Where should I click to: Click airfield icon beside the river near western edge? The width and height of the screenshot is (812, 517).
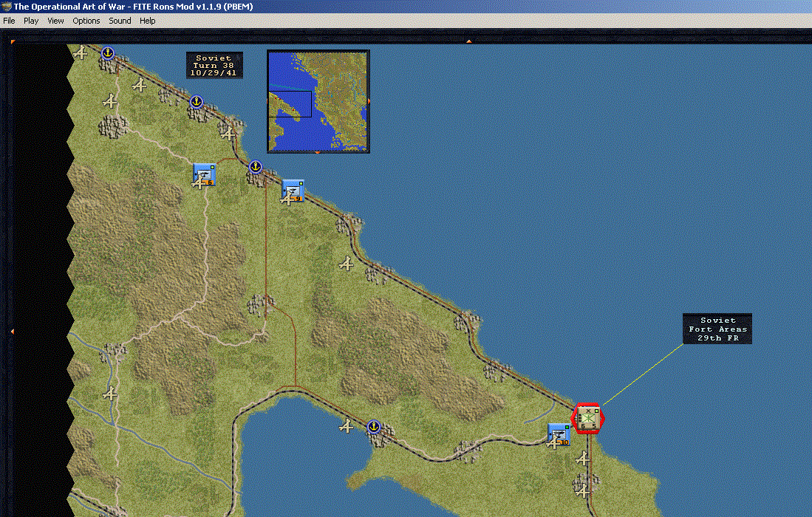tap(110, 394)
